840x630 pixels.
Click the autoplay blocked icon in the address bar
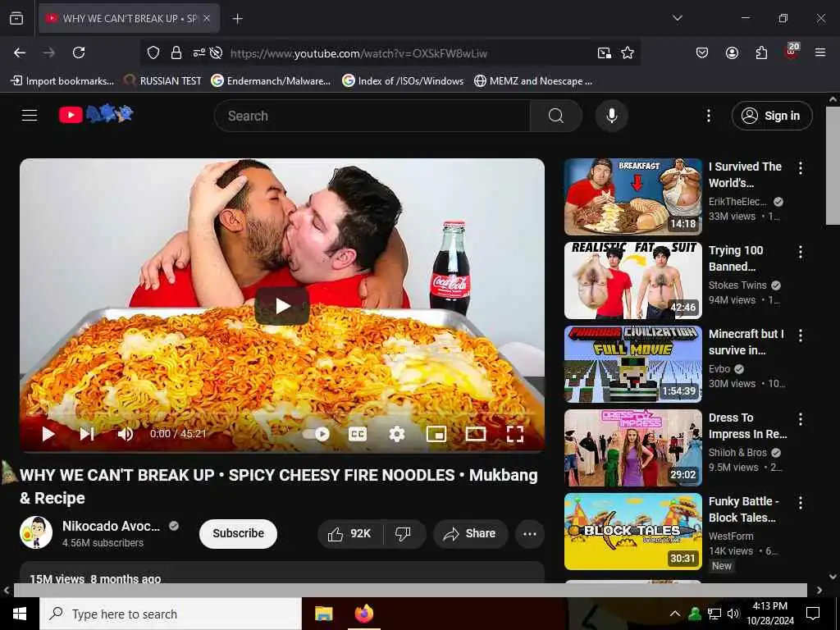[216, 52]
